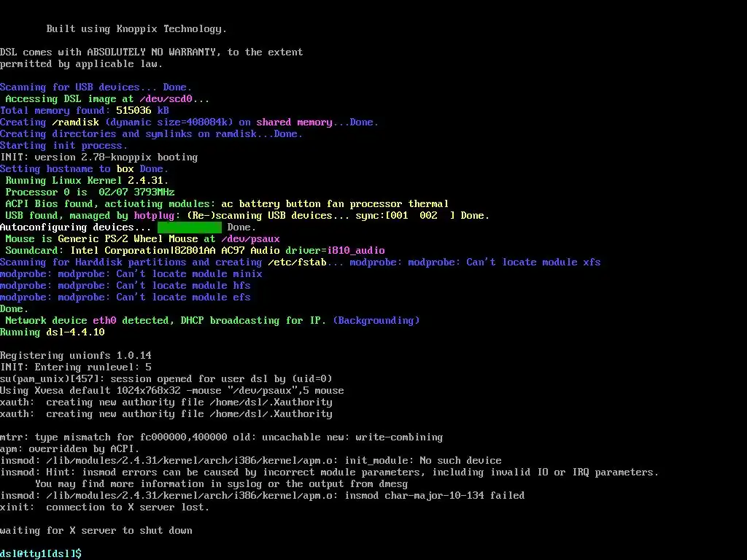The width and height of the screenshot is (747, 560).
Task: Click 'Creating directories and symlinks on ramdisk' line
Action: (x=152, y=134)
